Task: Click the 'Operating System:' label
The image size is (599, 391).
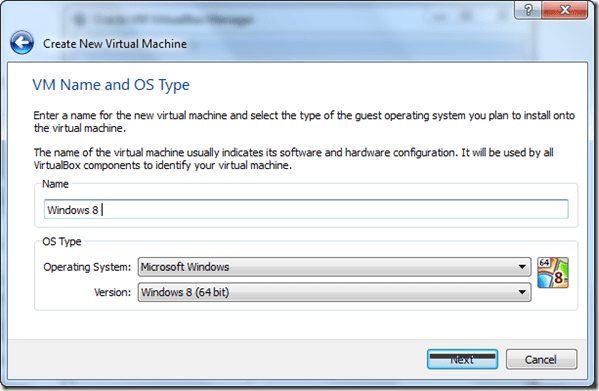Action: pos(87,267)
